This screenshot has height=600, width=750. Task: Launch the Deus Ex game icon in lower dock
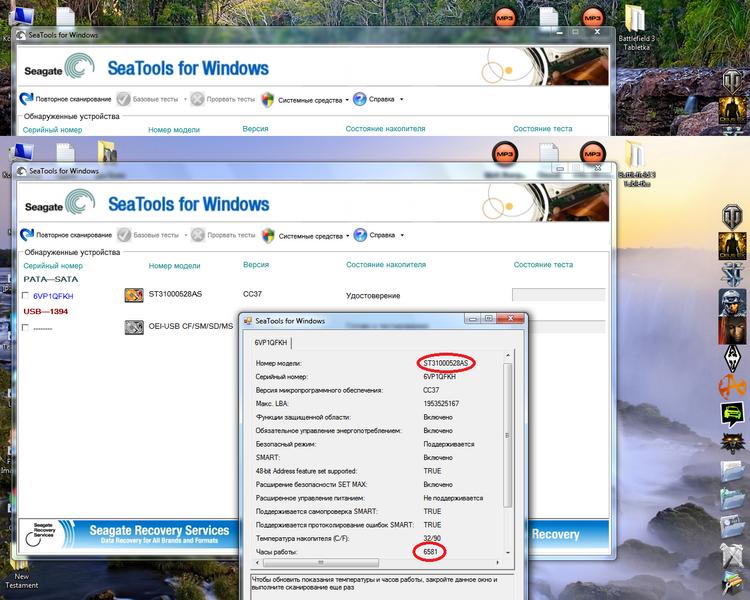(x=732, y=246)
